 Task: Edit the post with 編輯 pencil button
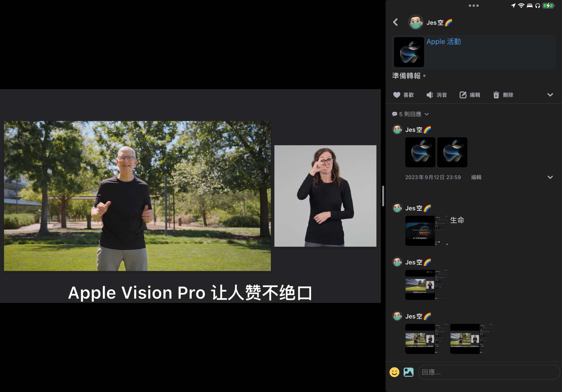point(470,95)
